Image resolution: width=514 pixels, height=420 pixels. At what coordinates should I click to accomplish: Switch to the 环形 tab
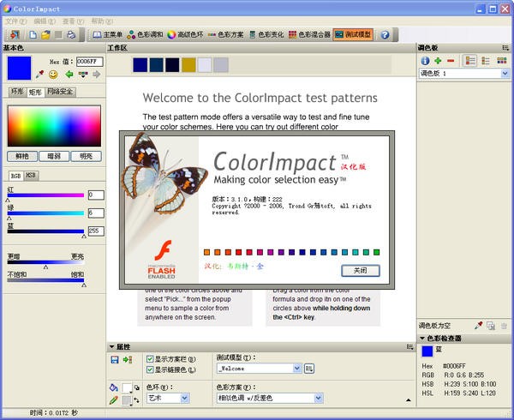click(x=17, y=92)
